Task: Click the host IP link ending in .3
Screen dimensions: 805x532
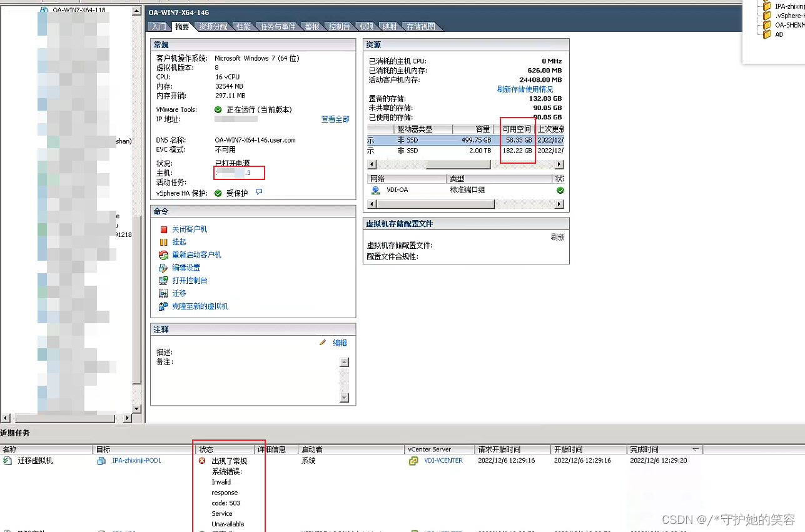Action: coord(233,173)
